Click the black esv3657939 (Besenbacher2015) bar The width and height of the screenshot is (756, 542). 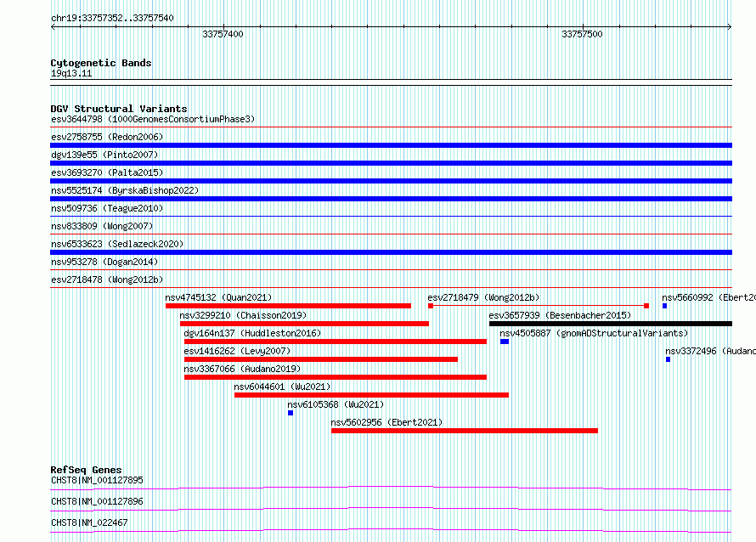pyautogui.click(x=611, y=324)
